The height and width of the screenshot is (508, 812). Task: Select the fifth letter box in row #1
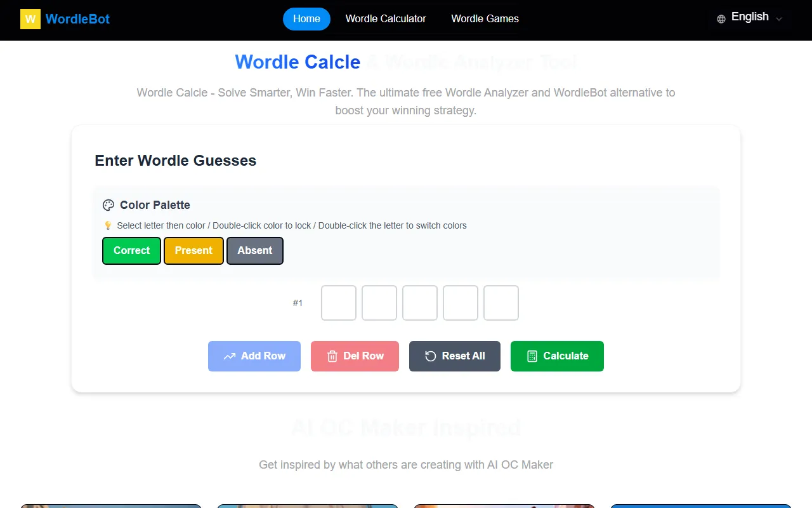501,303
